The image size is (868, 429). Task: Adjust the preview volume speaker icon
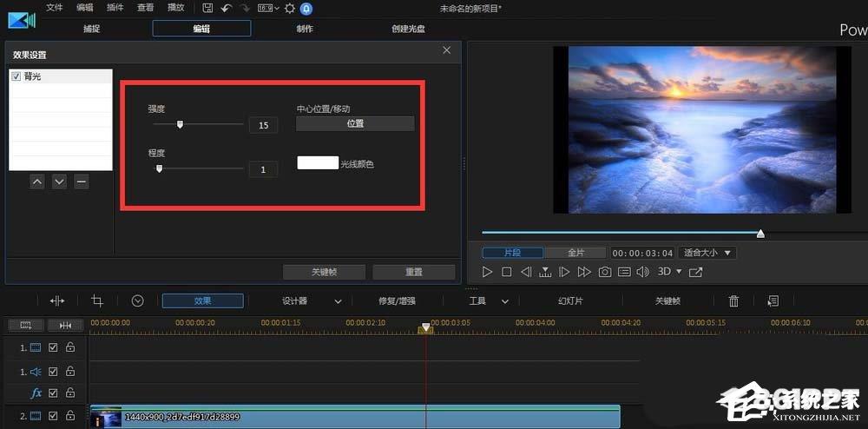click(x=642, y=272)
